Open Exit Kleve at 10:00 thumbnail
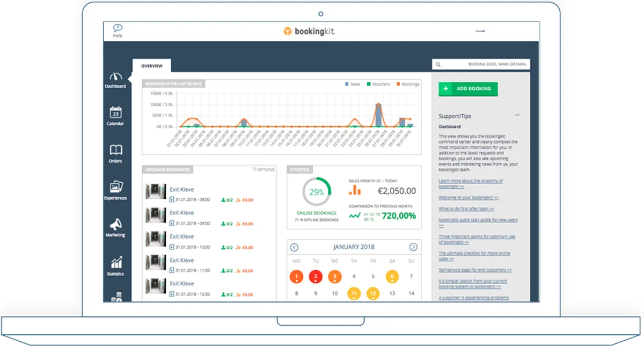 coord(156,240)
